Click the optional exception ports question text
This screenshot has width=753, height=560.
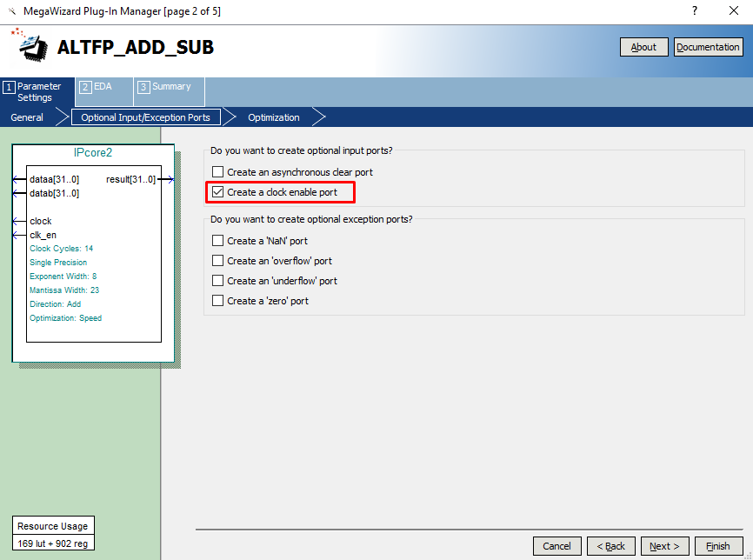click(311, 219)
